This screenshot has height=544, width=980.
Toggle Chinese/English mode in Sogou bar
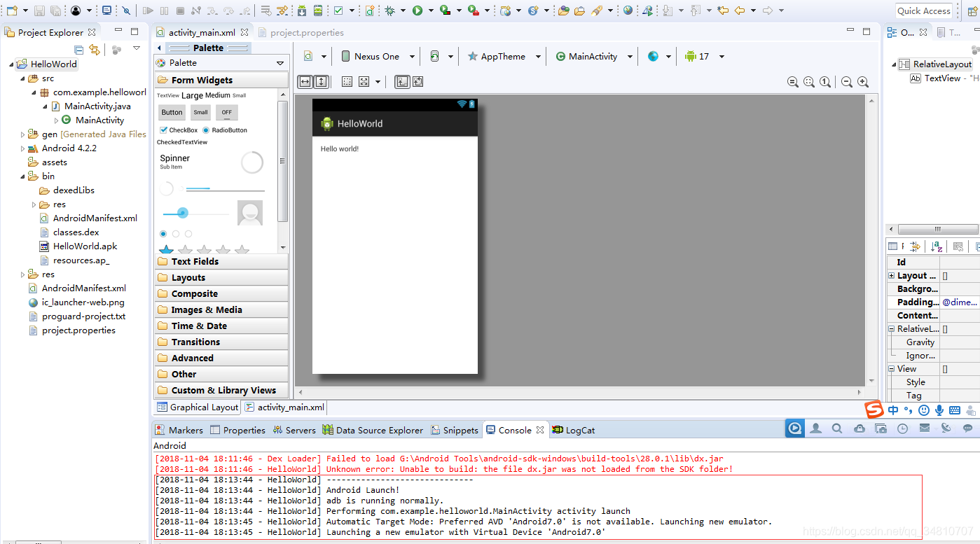click(892, 410)
